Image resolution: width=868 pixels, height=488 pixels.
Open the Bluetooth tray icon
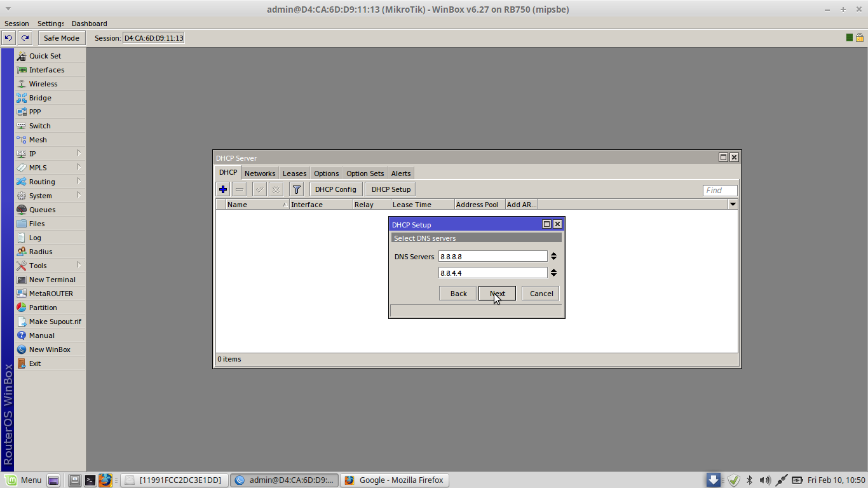(749, 480)
